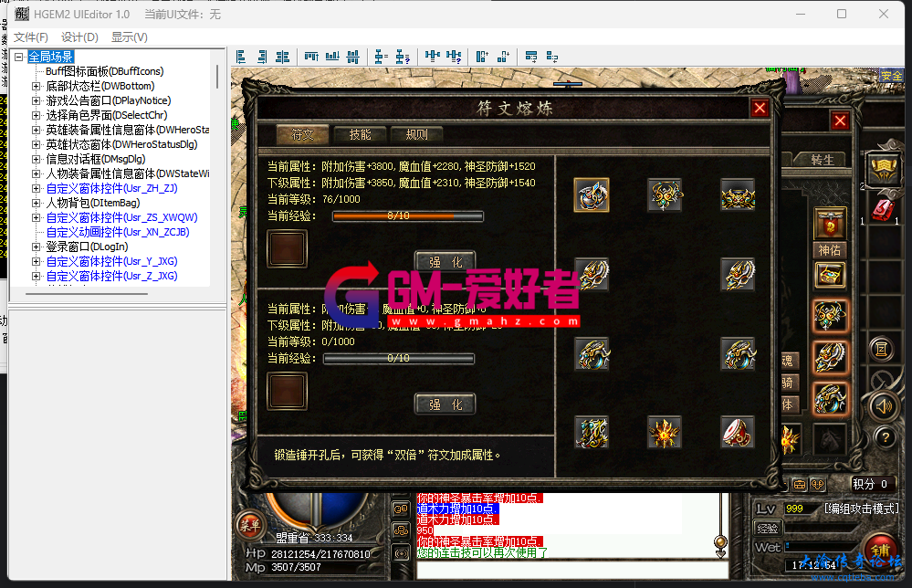Viewport: 912px width, 588px height.
Task: Click the align left edges toolbar icon
Action: [241, 57]
